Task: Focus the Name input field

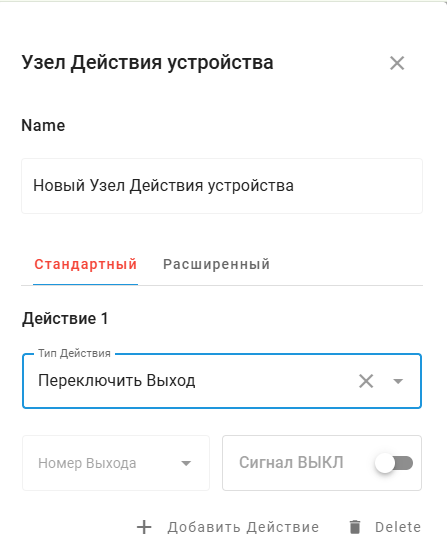Action: coord(222,186)
